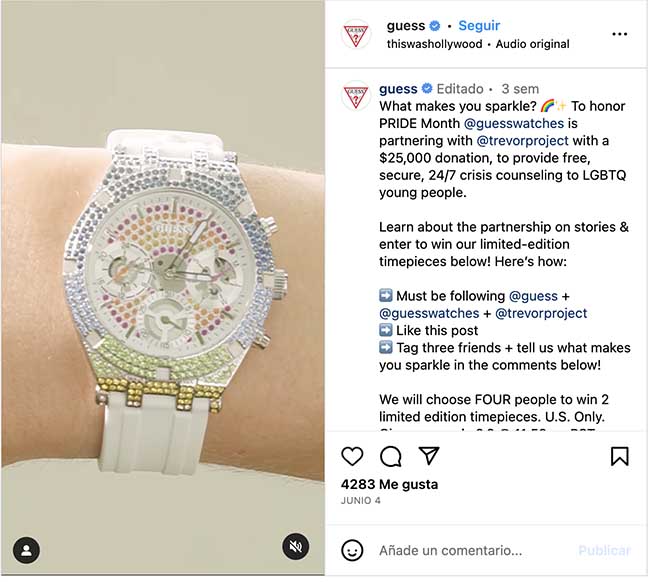The image size is (650, 582).
Task: Open the @trevorproject mention after 'partnering with'
Action: 522,141
